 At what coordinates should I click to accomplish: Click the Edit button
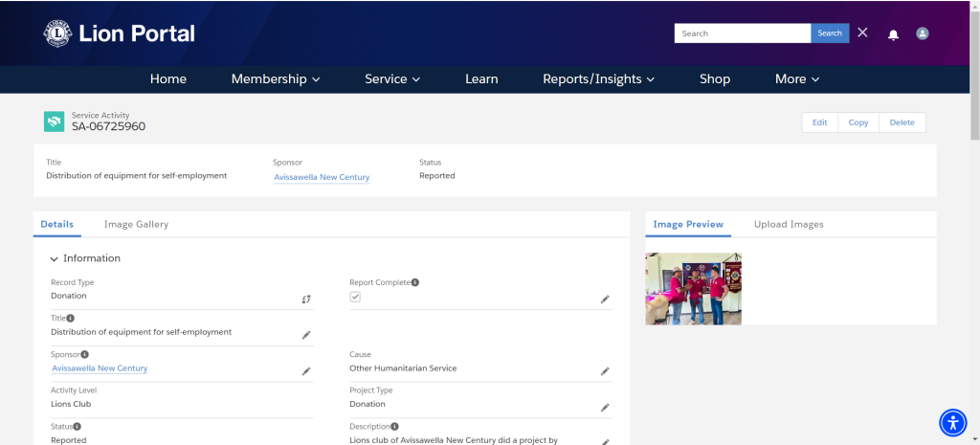pos(819,122)
